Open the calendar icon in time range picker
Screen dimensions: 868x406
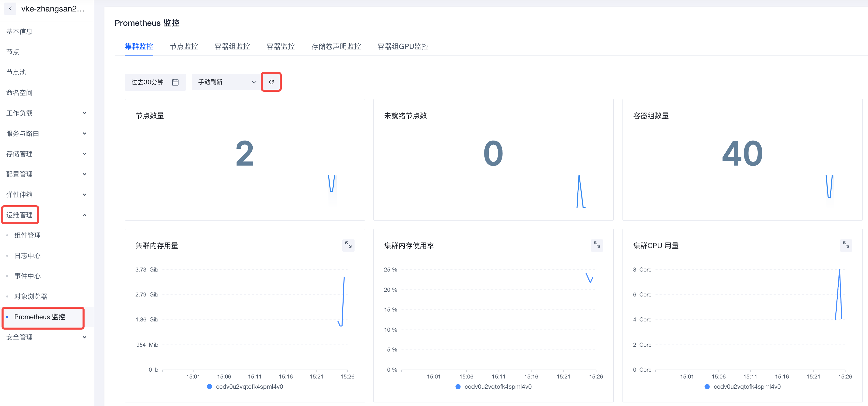(x=175, y=82)
